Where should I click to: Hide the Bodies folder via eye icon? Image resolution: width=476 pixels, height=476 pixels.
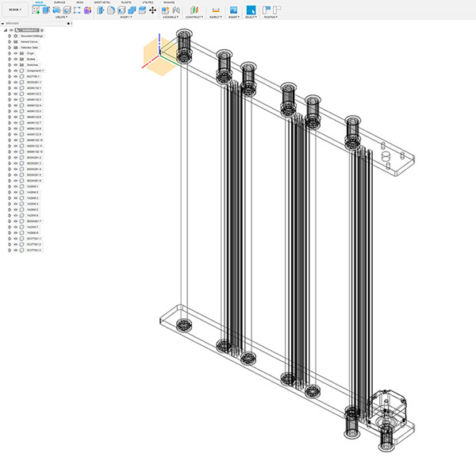(16, 59)
